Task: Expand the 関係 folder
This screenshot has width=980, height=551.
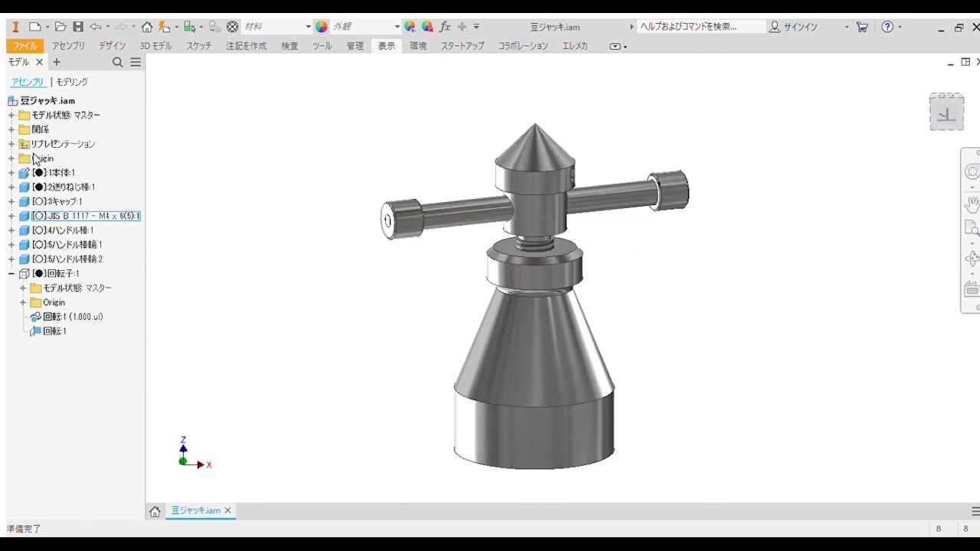Action: (x=11, y=130)
